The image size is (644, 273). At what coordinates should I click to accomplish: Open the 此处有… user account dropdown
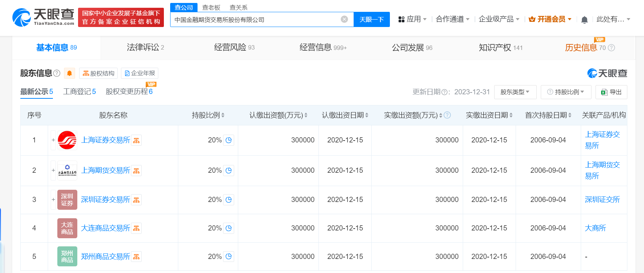tap(613, 19)
